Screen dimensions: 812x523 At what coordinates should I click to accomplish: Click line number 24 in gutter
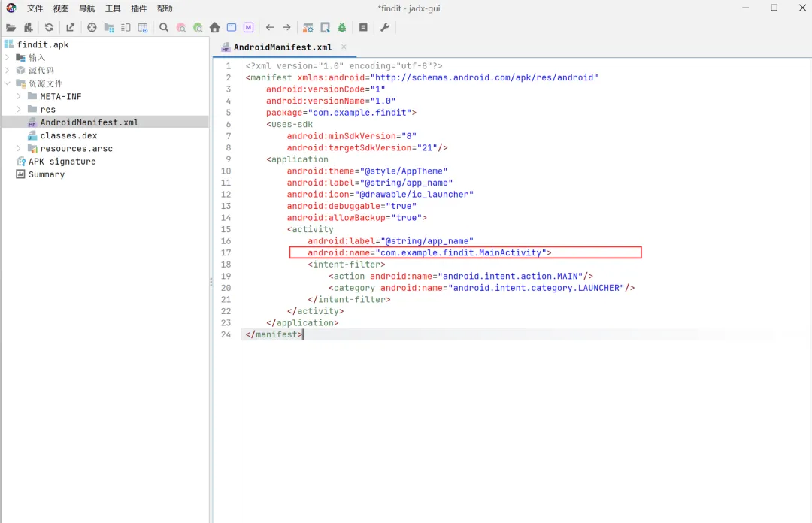tap(226, 334)
